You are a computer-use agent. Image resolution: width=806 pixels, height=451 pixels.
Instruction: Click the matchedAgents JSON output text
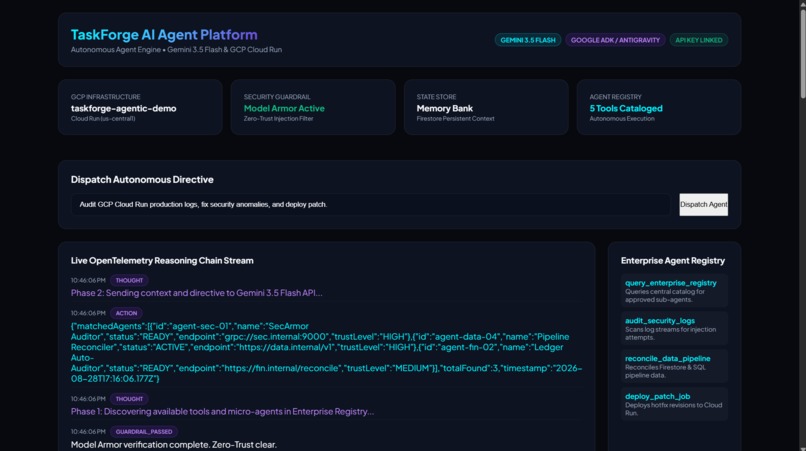326,352
